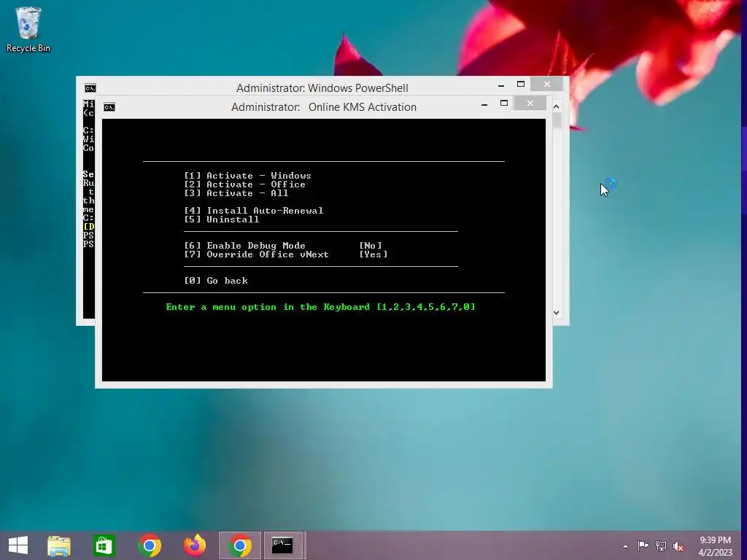Screen dimensions: 747x560
Task: Close the Online KMS Activation window
Action: (x=530, y=103)
